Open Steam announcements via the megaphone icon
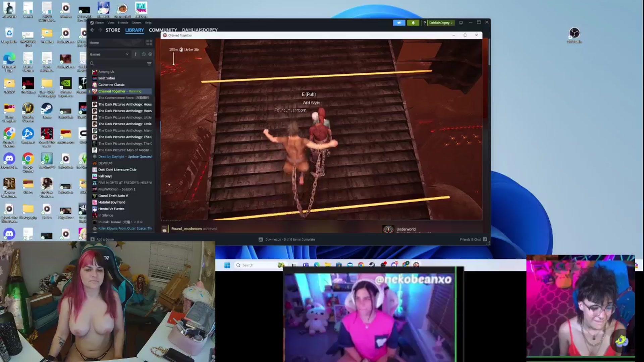644x362 pixels. pyautogui.click(x=399, y=23)
